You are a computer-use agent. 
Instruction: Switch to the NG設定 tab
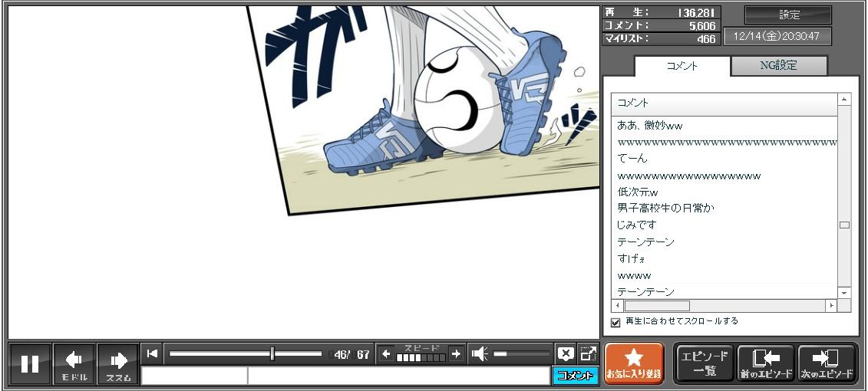point(778,66)
